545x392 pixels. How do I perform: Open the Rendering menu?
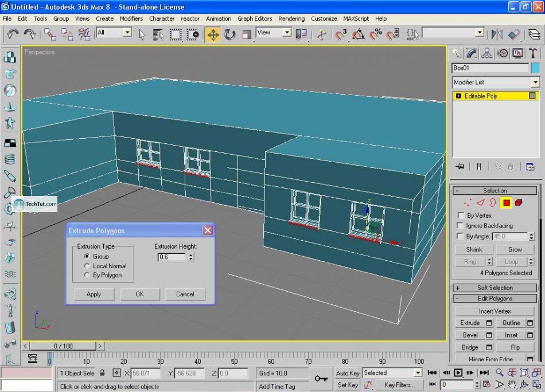point(291,19)
